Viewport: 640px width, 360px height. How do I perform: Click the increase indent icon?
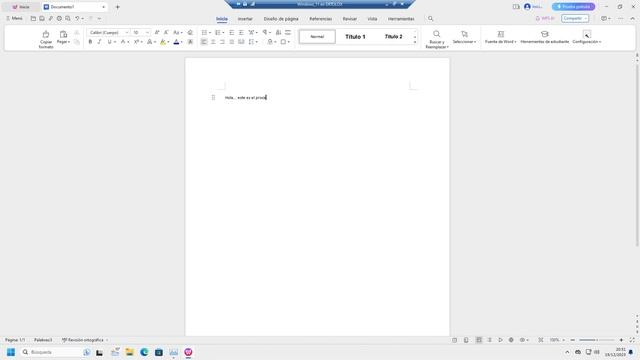click(241, 33)
